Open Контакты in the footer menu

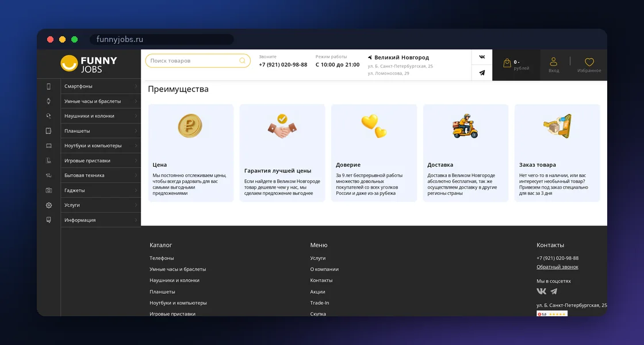[321, 281]
